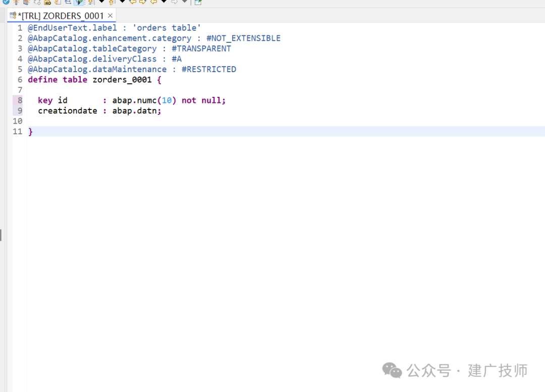The image size is (545, 392).
Task: Click line number 9 in the ruler
Action: coord(20,111)
